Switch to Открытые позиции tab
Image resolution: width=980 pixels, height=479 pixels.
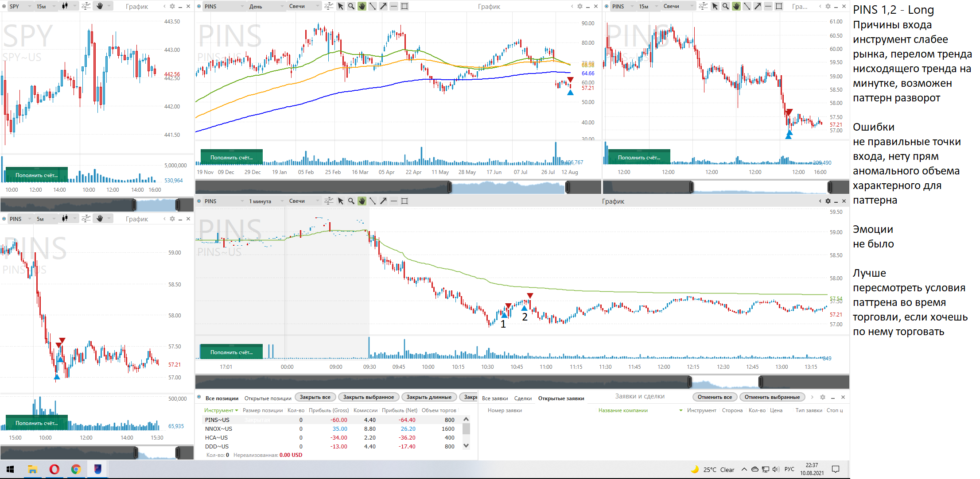click(x=268, y=398)
